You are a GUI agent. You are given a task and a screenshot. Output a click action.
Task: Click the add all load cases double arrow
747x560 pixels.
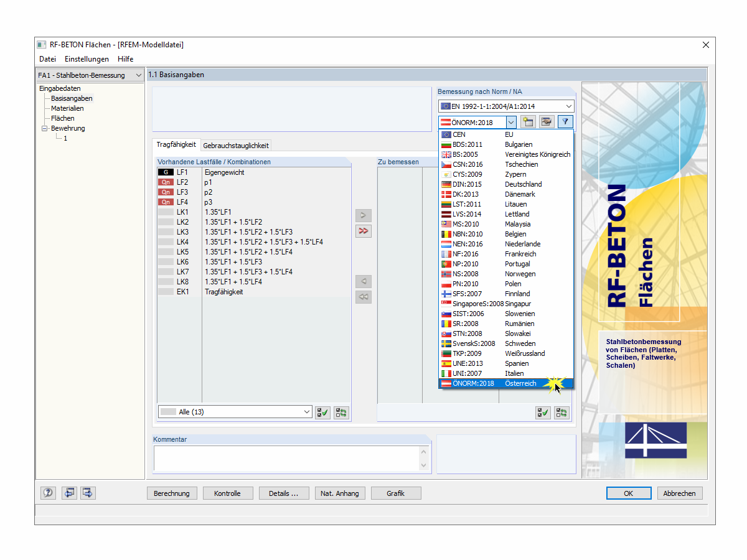click(364, 231)
